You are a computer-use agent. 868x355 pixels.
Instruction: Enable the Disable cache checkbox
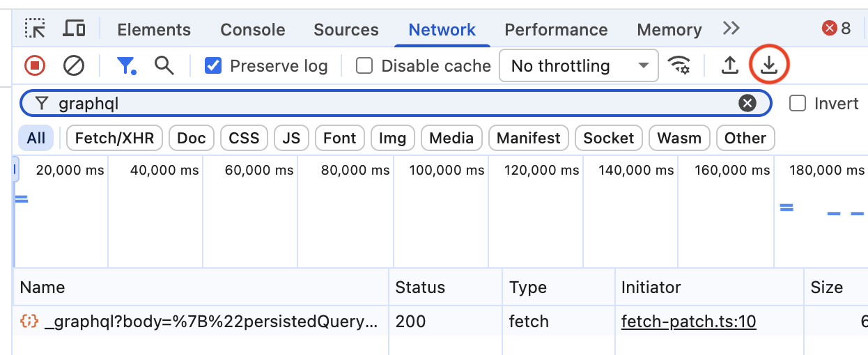click(x=364, y=66)
